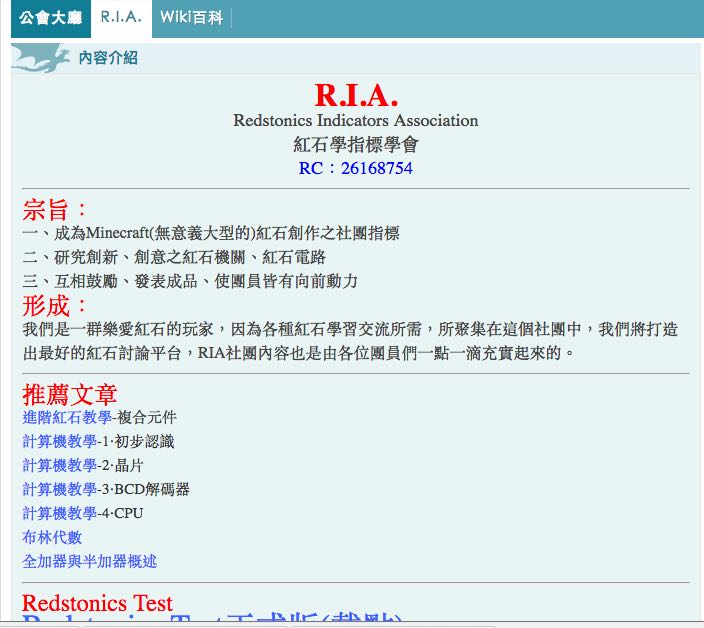
Task: Click the large blue Redstonics Test link
Action: [200, 620]
